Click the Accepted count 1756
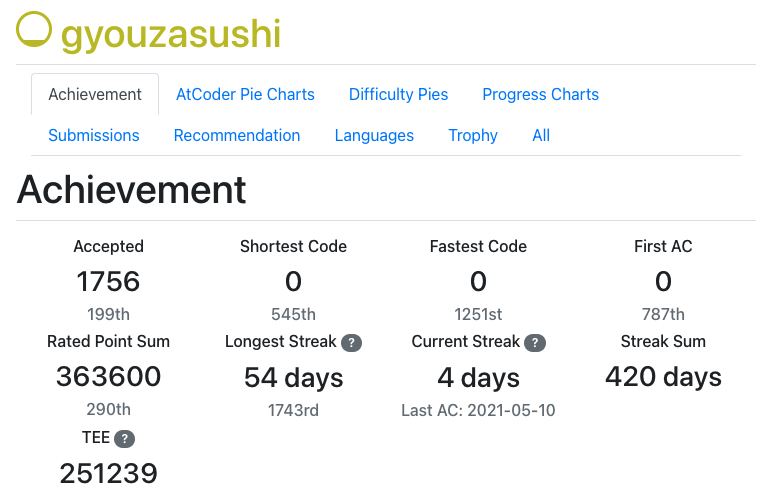 [x=109, y=281]
